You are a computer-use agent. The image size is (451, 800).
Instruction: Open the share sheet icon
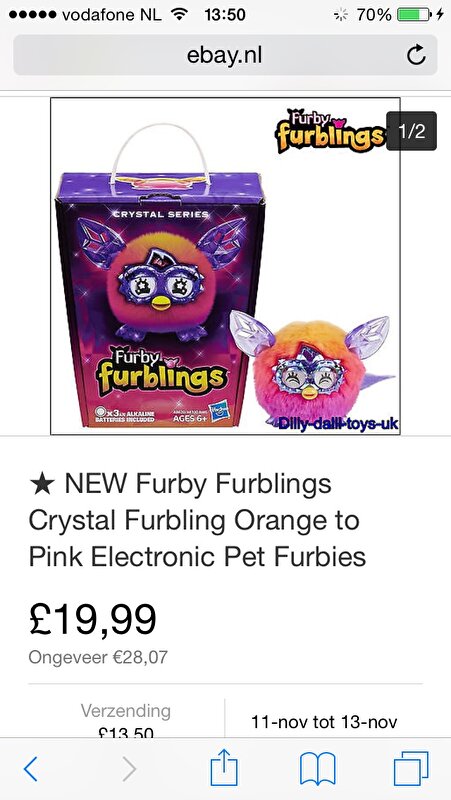[x=224, y=767]
